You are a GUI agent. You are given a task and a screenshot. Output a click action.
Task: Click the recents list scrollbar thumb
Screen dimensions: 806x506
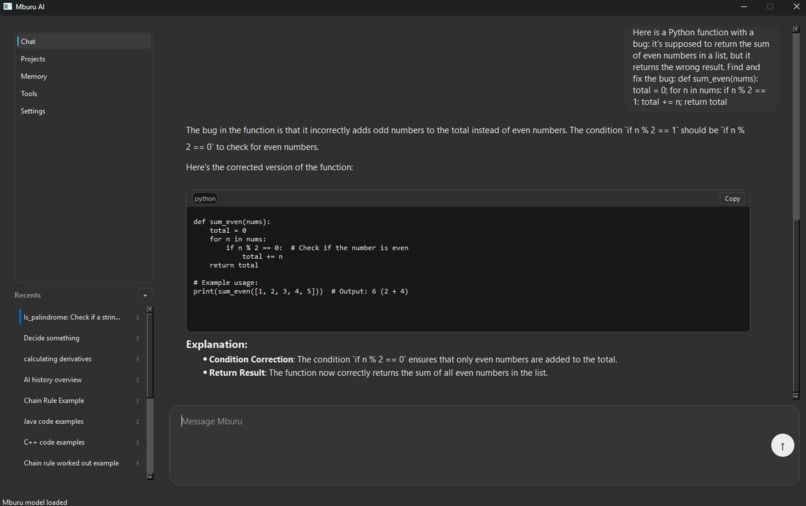pyautogui.click(x=150, y=355)
